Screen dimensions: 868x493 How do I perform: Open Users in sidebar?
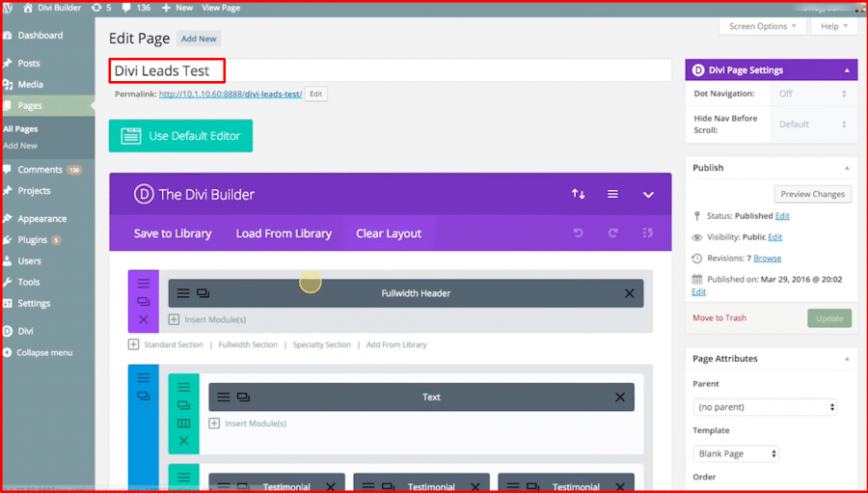(x=29, y=260)
